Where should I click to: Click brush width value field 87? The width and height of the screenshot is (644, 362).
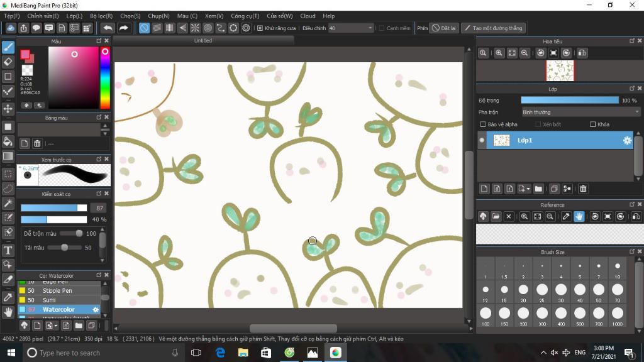99,208
